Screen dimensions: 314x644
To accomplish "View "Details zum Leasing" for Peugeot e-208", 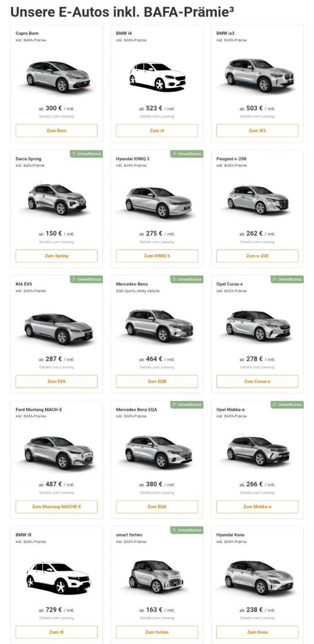I will [257, 242].
